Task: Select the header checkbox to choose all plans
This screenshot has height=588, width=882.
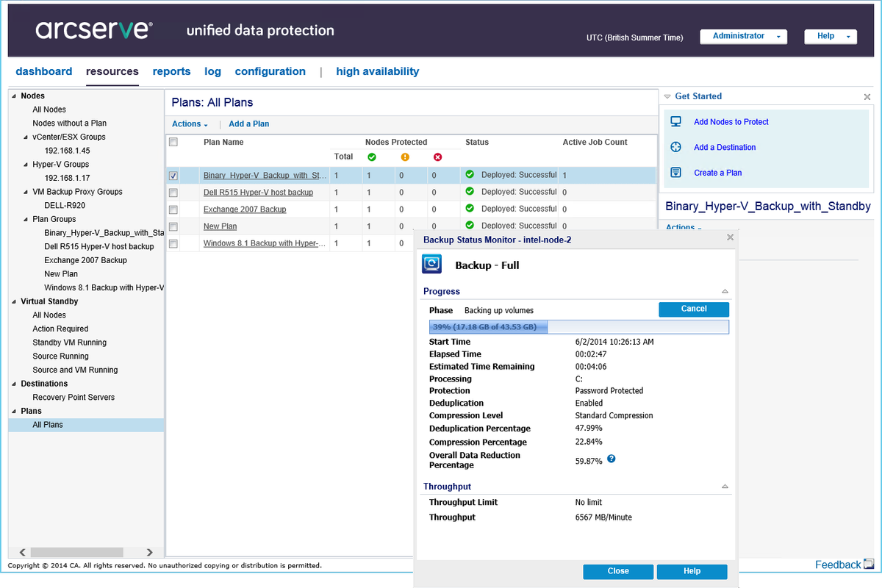Action: pos(173,141)
